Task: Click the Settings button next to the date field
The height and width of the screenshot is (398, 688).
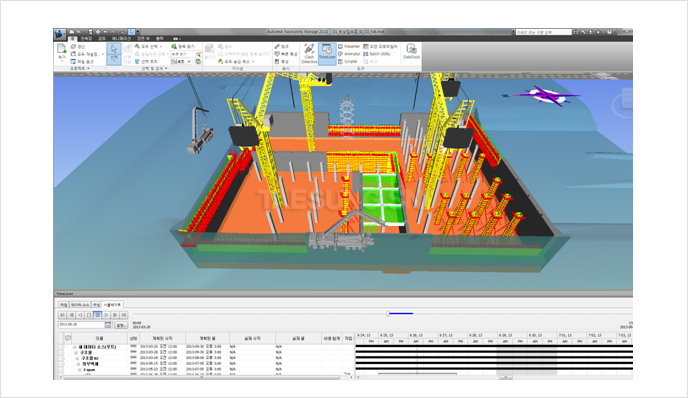Action: (x=121, y=325)
